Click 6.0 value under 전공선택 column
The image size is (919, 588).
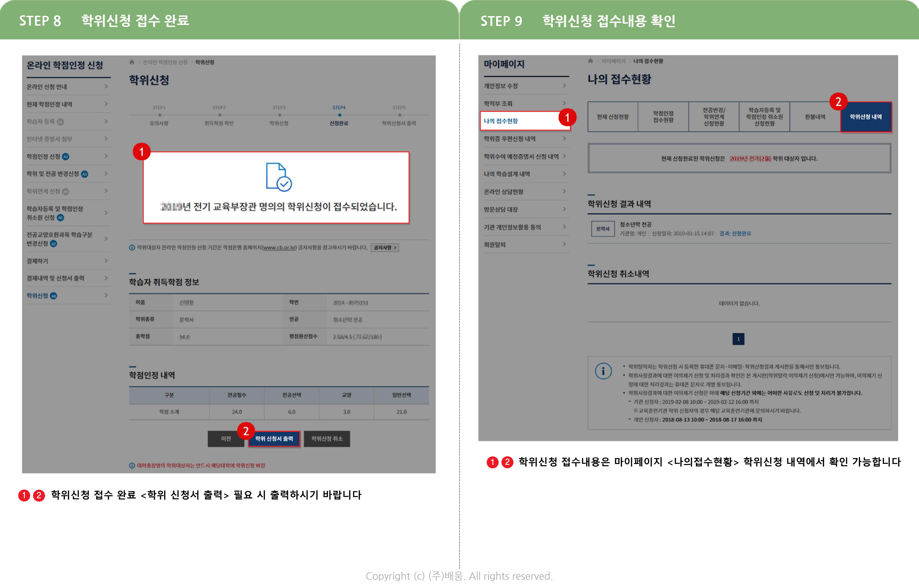[292, 412]
